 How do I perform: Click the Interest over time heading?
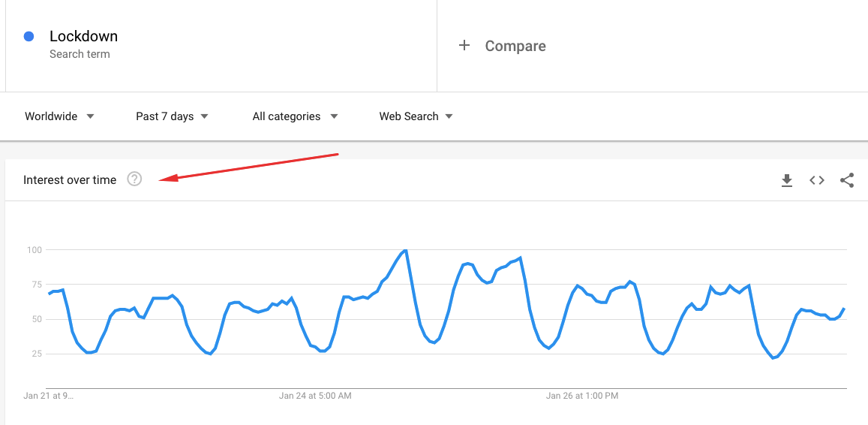tap(70, 179)
